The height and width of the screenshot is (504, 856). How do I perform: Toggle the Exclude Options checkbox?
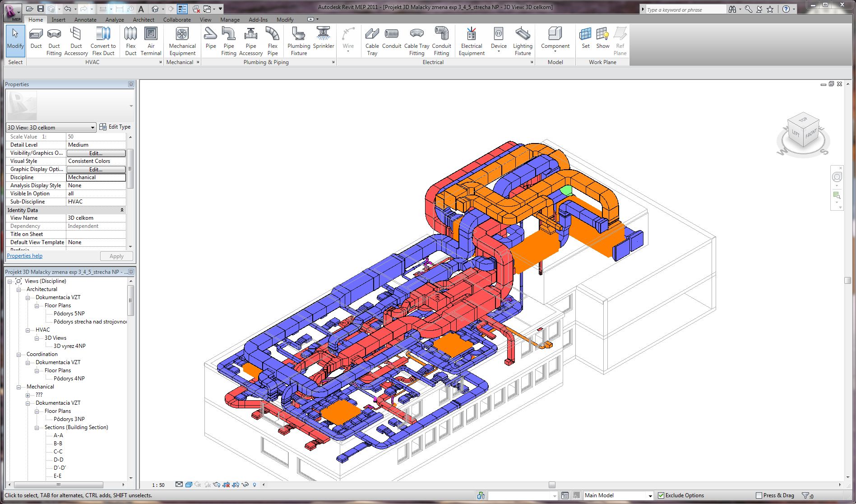pyautogui.click(x=661, y=495)
